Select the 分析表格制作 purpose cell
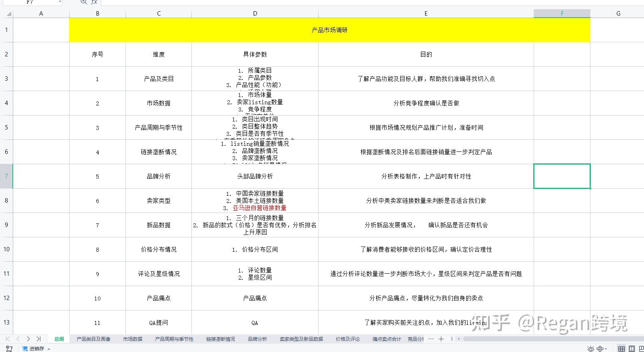The width and height of the screenshot is (644, 352). tap(426, 176)
